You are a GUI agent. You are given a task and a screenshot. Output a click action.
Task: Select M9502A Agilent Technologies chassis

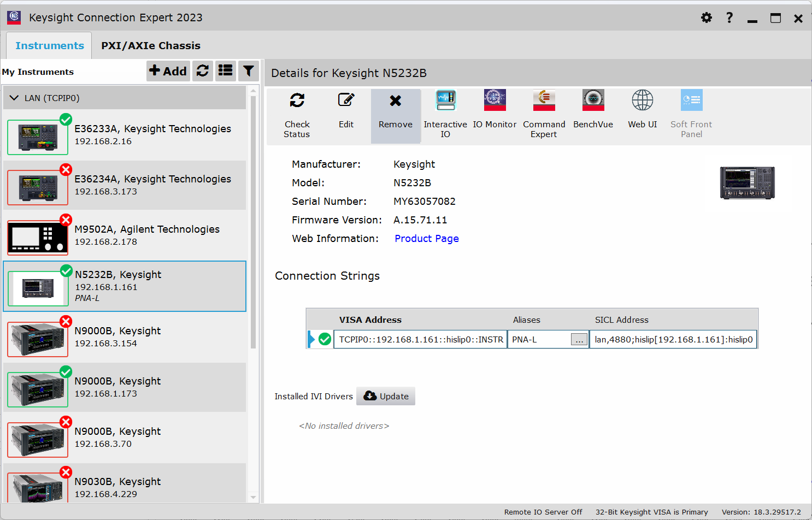click(125, 235)
